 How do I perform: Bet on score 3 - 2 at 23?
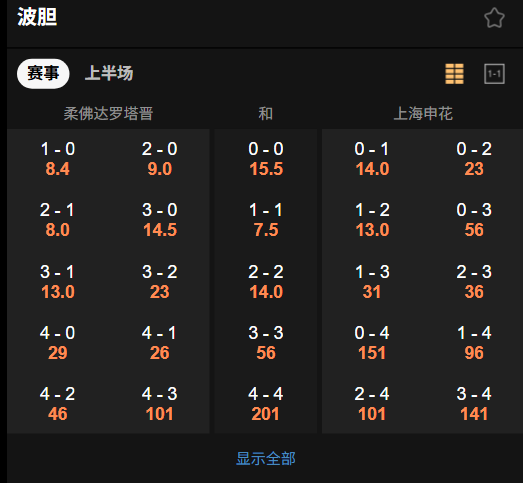(159, 282)
